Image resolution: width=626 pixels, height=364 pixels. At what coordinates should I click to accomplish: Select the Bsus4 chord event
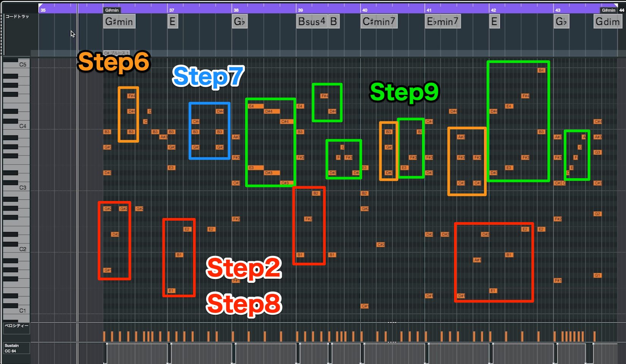point(312,22)
